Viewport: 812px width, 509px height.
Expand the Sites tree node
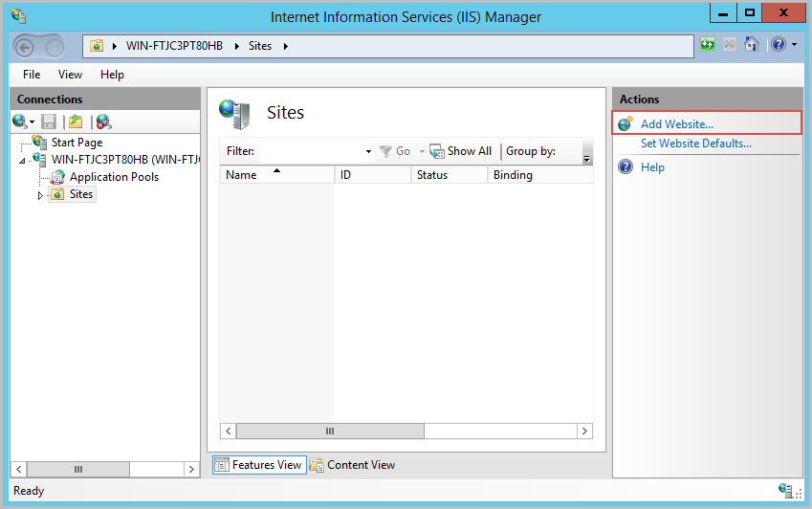pyautogui.click(x=40, y=195)
